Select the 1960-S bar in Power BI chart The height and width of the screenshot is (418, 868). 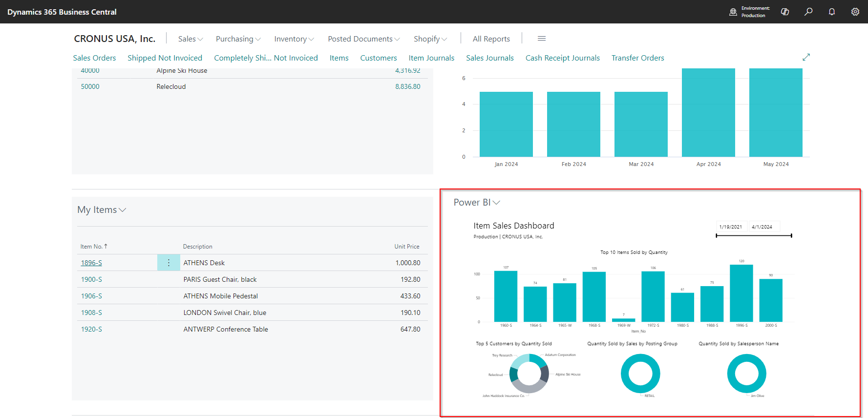506,296
